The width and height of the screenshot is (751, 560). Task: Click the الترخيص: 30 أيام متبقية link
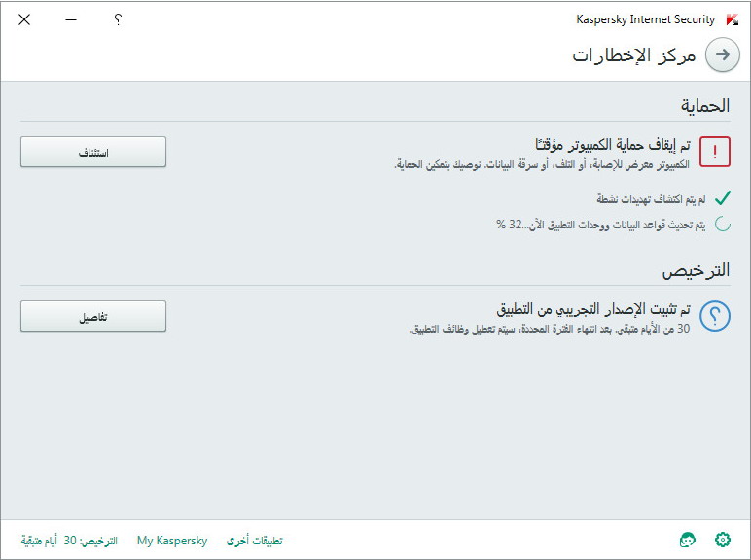[69, 541]
